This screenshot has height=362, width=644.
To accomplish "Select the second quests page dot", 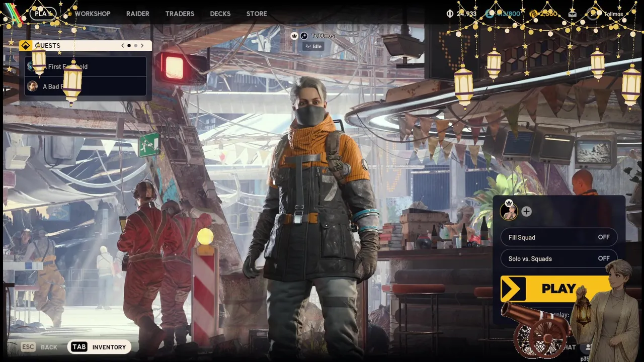I will [x=135, y=46].
